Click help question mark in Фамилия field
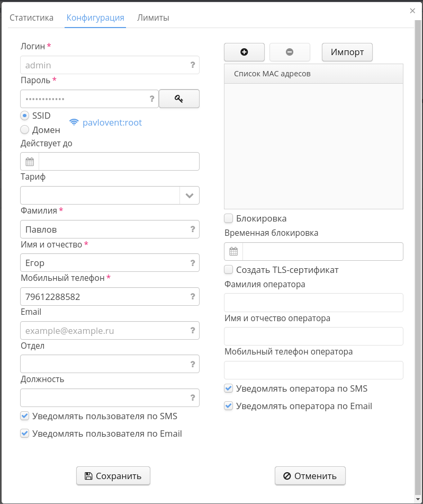 [x=193, y=229]
